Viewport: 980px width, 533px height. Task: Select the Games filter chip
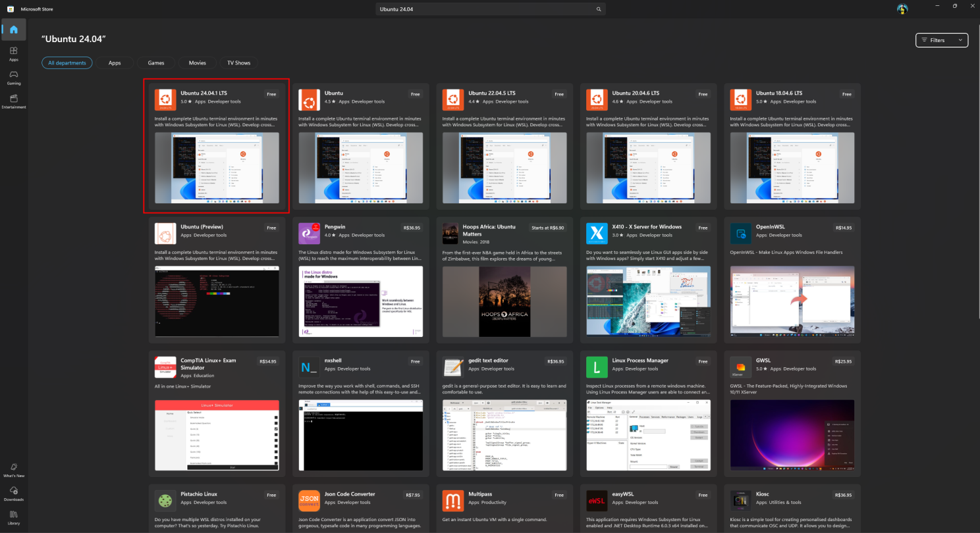click(156, 63)
